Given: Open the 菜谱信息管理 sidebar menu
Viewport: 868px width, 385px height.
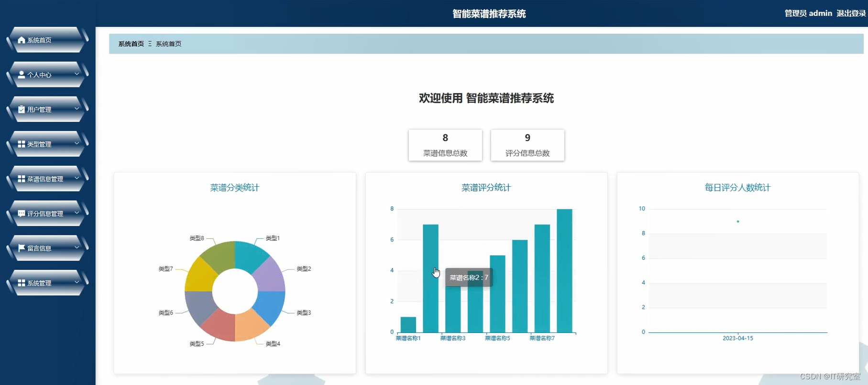Looking at the screenshot, I should pos(48,179).
